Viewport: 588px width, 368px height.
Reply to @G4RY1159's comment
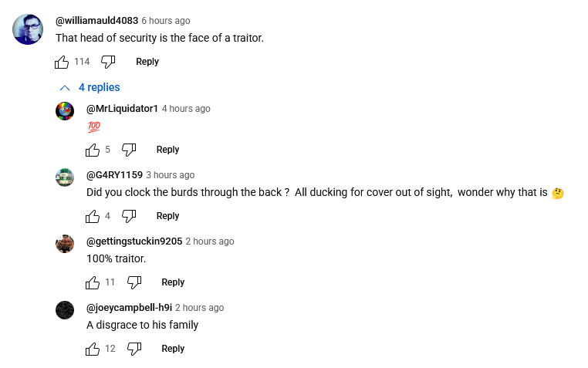coord(167,216)
